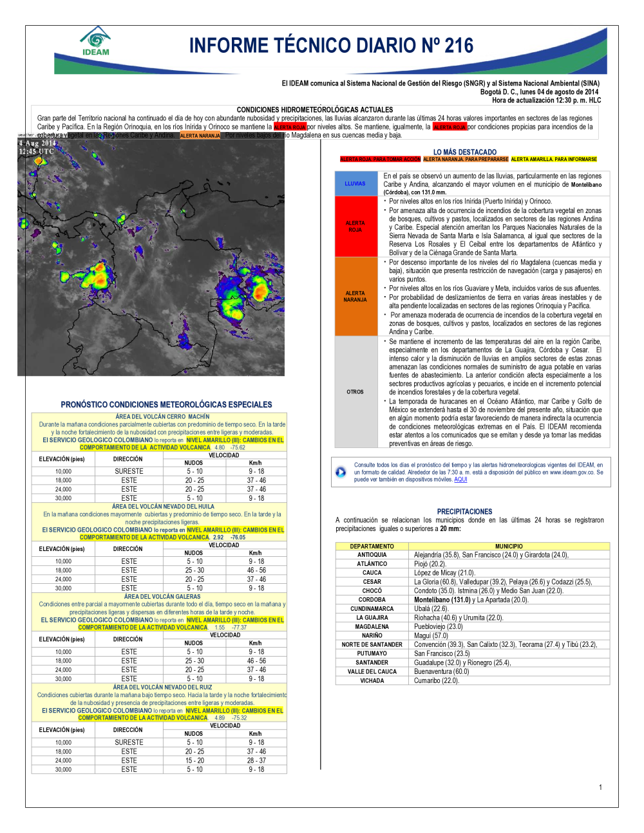Image resolution: width=644 pixels, height=833 pixels.
Task: Click the LO MÁS DESTACADO heading
Action: [464, 152]
